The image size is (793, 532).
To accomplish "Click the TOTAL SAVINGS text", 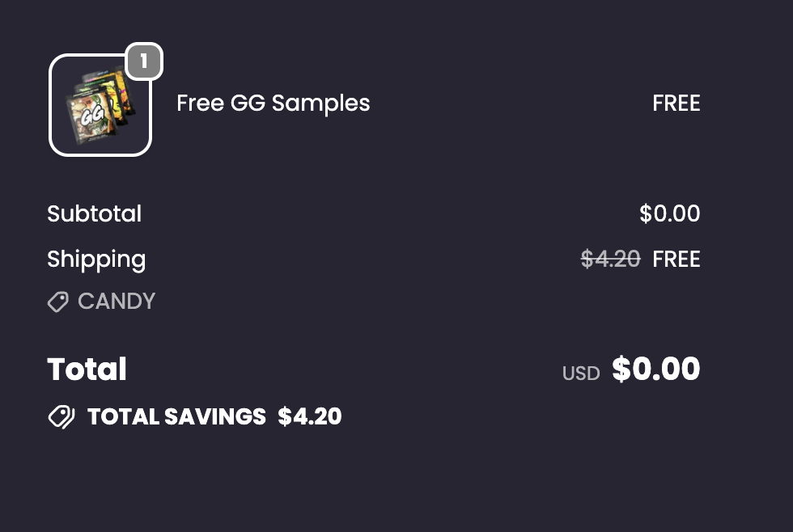I will (176, 417).
